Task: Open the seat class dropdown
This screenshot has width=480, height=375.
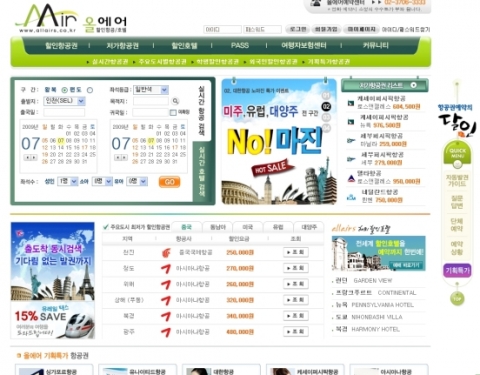Action: [151, 90]
